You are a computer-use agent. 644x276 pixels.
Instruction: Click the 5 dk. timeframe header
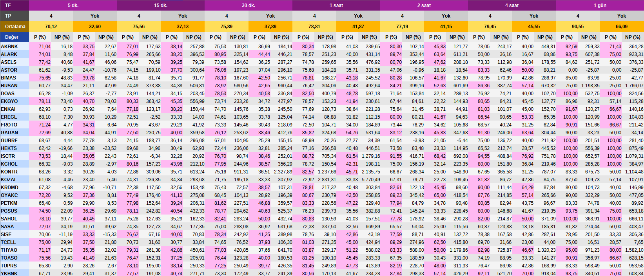pos(73,5)
